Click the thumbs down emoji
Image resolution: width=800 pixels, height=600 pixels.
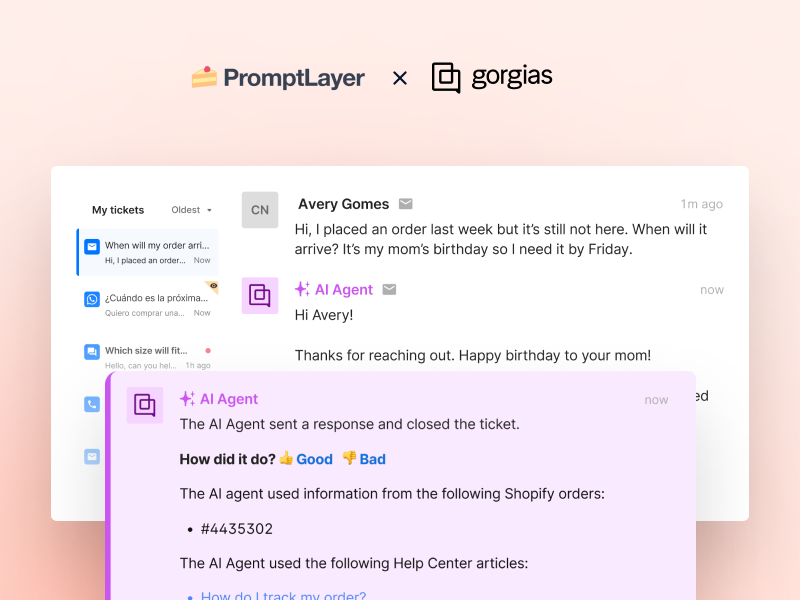click(x=349, y=458)
